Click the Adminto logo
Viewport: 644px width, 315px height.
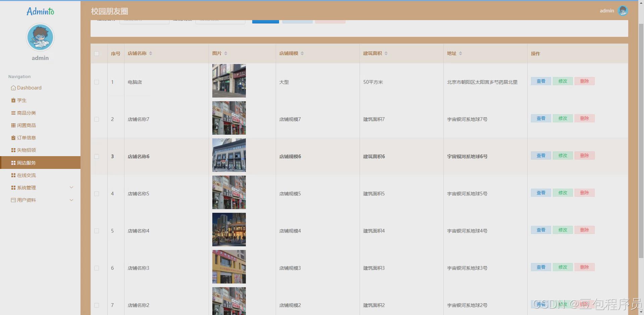point(40,11)
